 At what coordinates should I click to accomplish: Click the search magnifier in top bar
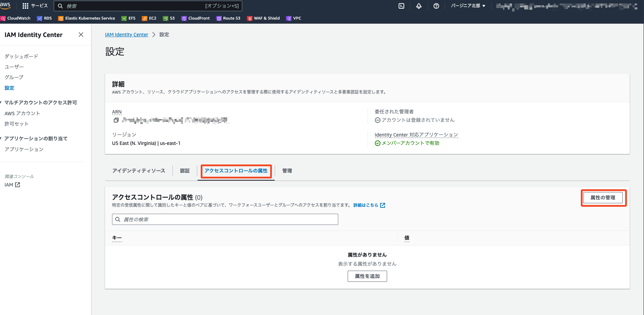coord(60,6)
